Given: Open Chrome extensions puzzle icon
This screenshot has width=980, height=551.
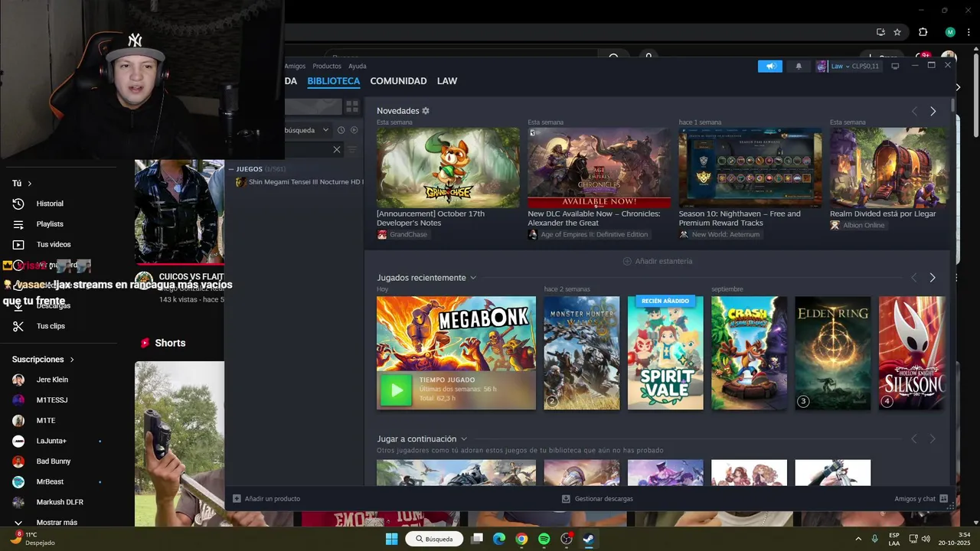Looking at the screenshot, I should (923, 32).
